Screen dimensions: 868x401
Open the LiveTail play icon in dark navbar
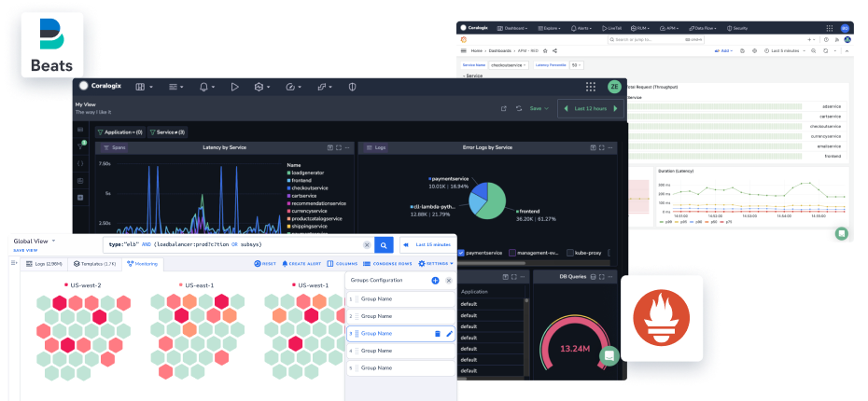point(234,87)
